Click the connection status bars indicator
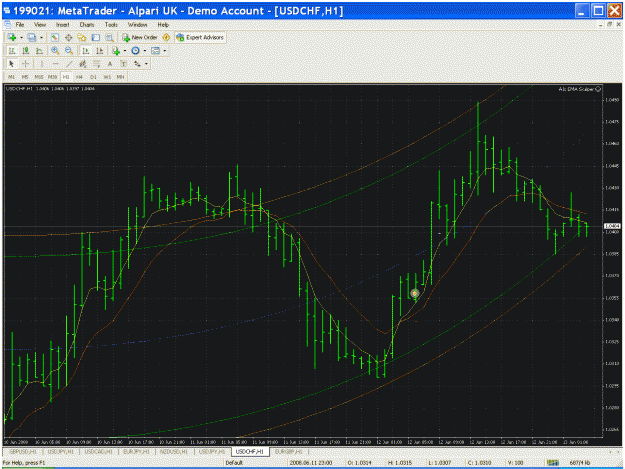Screen dimensions: 625x469 tap(553, 463)
